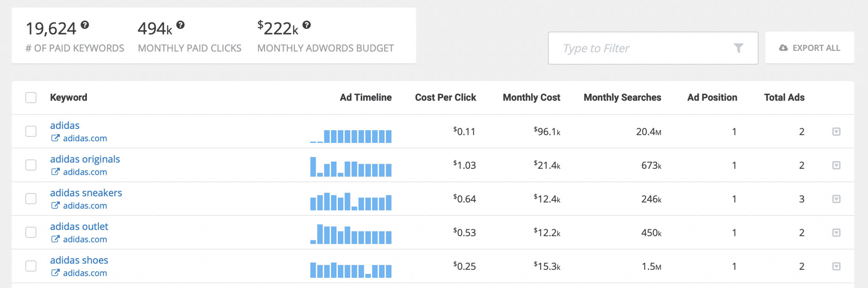This screenshot has width=868, height=288.
Task: Click the ad timeline chart for adidas originals
Action: pos(351,167)
